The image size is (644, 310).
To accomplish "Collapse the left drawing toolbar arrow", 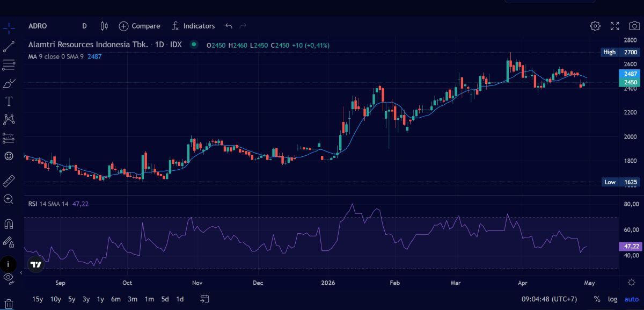I will [21, 273].
